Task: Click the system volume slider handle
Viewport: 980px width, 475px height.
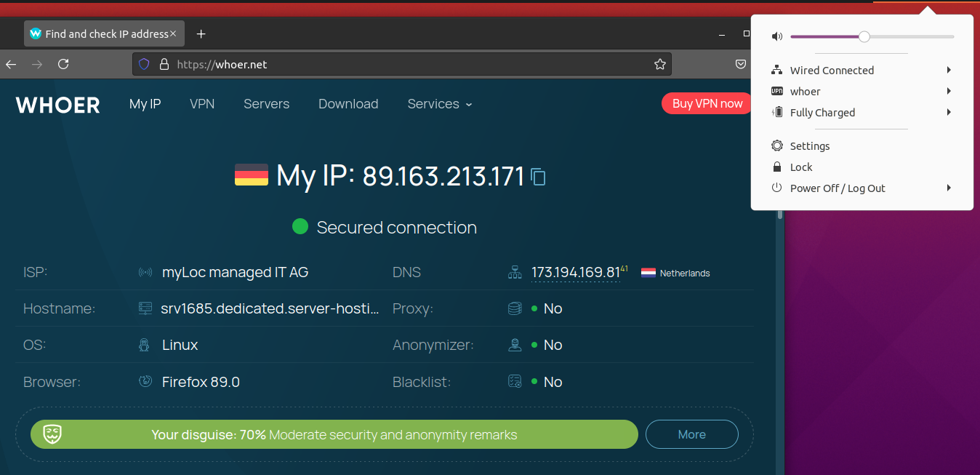Action: (864, 36)
